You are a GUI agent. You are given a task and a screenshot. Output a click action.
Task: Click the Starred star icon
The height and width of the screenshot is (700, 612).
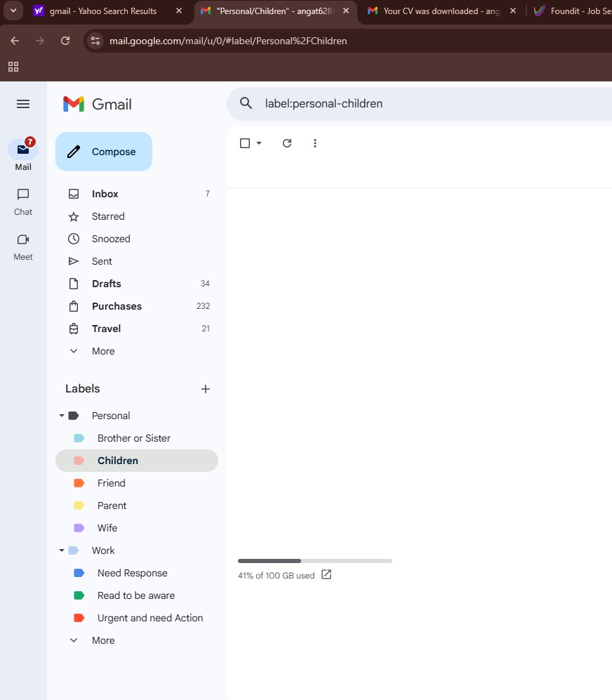(74, 216)
